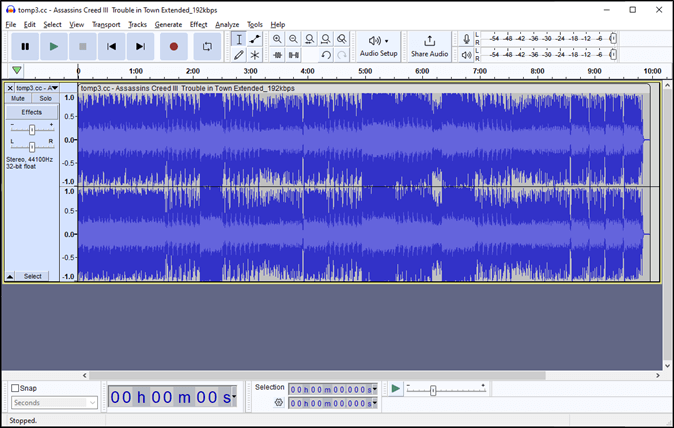Open the Seconds snap unit dropdown
The height and width of the screenshot is (428, 674).
[x=54, y=403]
